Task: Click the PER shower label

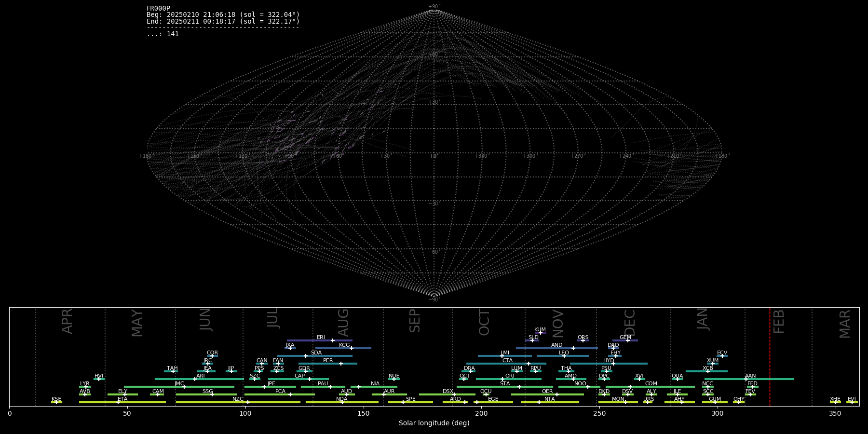Action: pyautogui.click(x=328, y=360)
